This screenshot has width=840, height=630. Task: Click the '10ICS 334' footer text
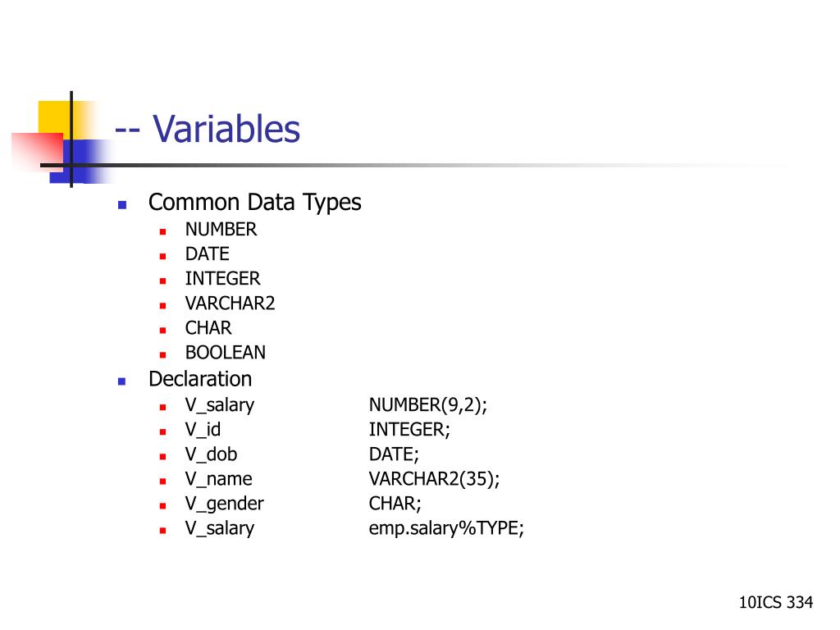(776, 603)
